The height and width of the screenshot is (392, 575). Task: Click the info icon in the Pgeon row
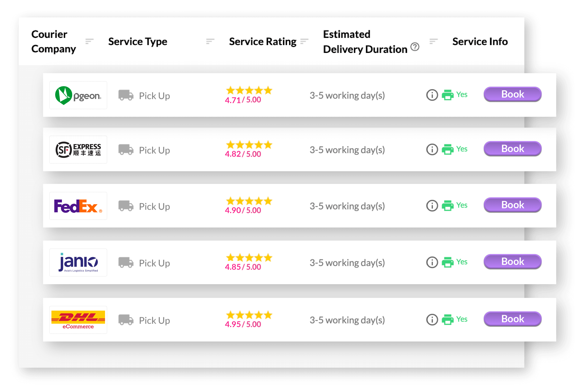pos(432,95)
